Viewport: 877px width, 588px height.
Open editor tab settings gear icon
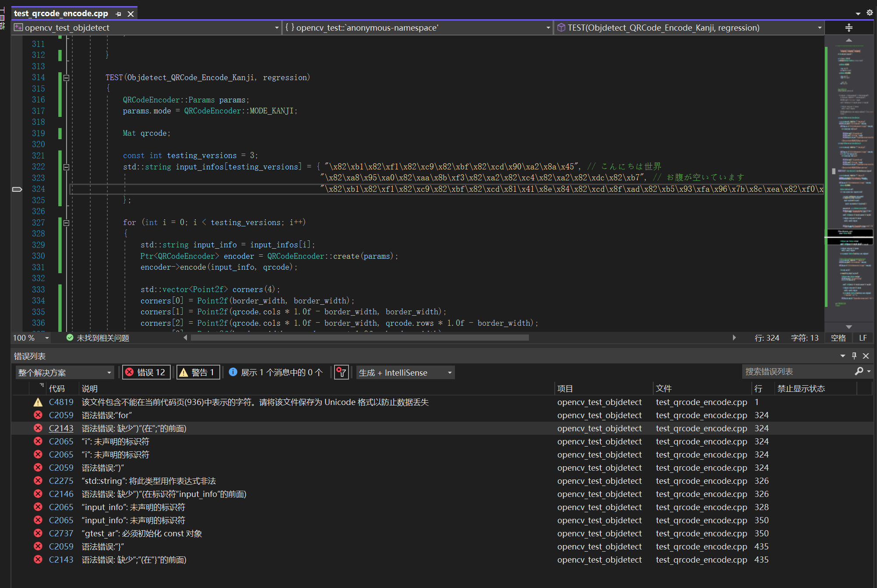[x=870, y=13]
